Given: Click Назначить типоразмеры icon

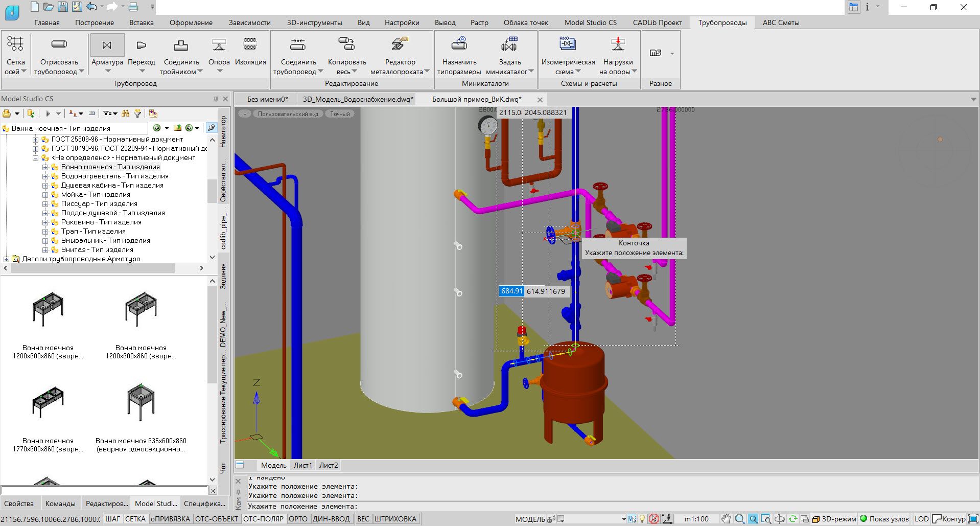Looking at the screenshot, I should click(x=459, y=45).
